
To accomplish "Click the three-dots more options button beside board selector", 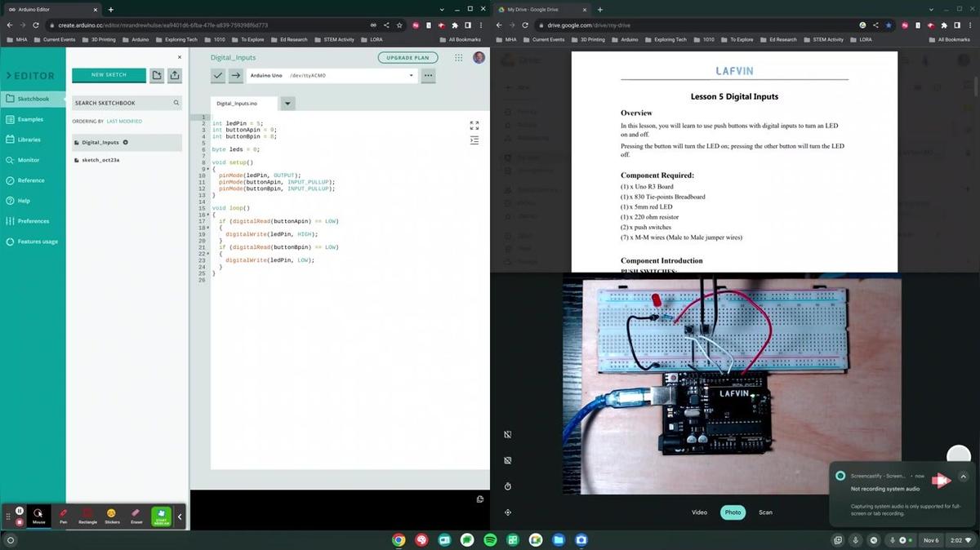I will pos(428,75).
